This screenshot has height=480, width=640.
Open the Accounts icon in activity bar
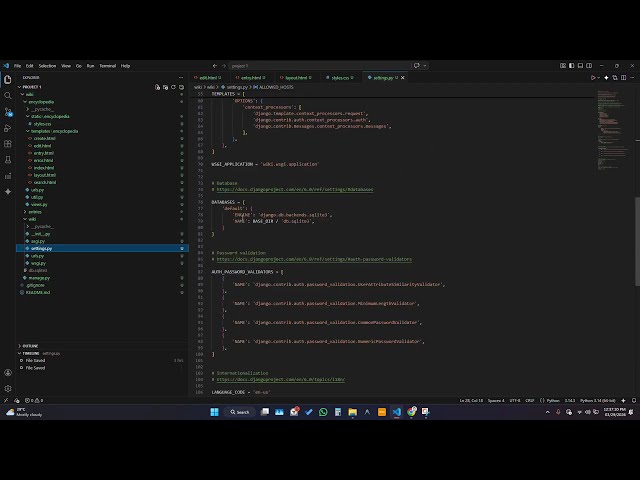click(x=8, y=372)
